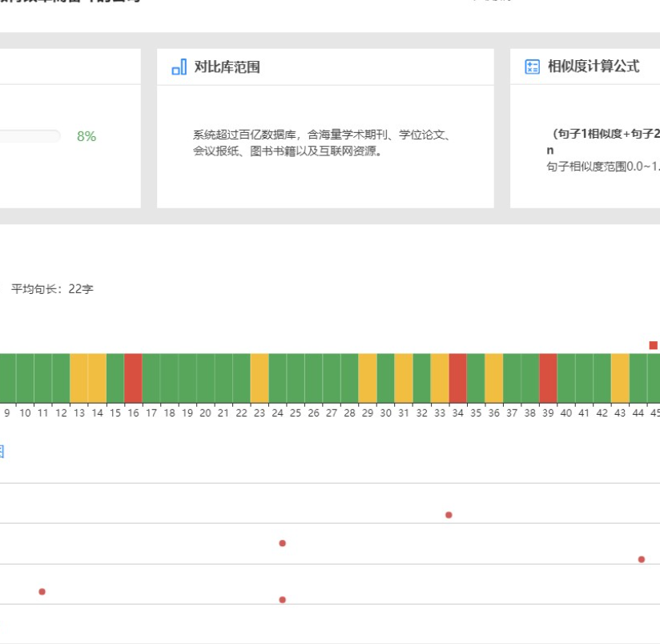Click the 平均句长：22字 label
Image resolution: width=660 pixels, height=644 pixels.
[52, 289]
